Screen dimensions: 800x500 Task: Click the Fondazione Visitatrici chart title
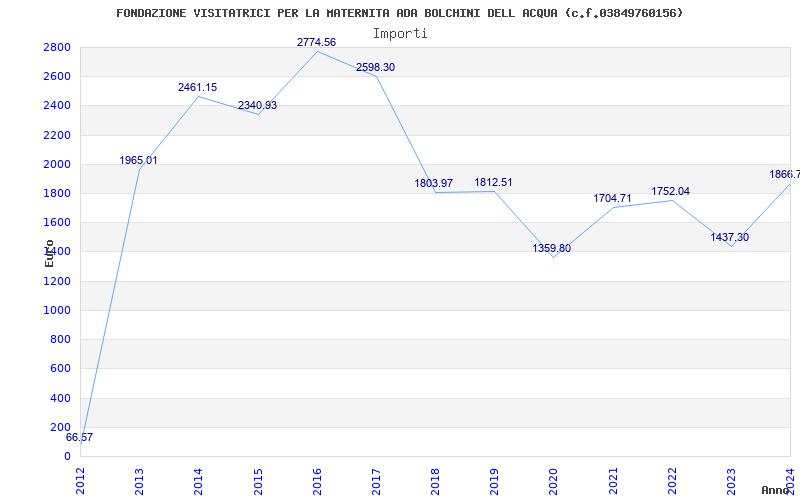coord(399,13)
